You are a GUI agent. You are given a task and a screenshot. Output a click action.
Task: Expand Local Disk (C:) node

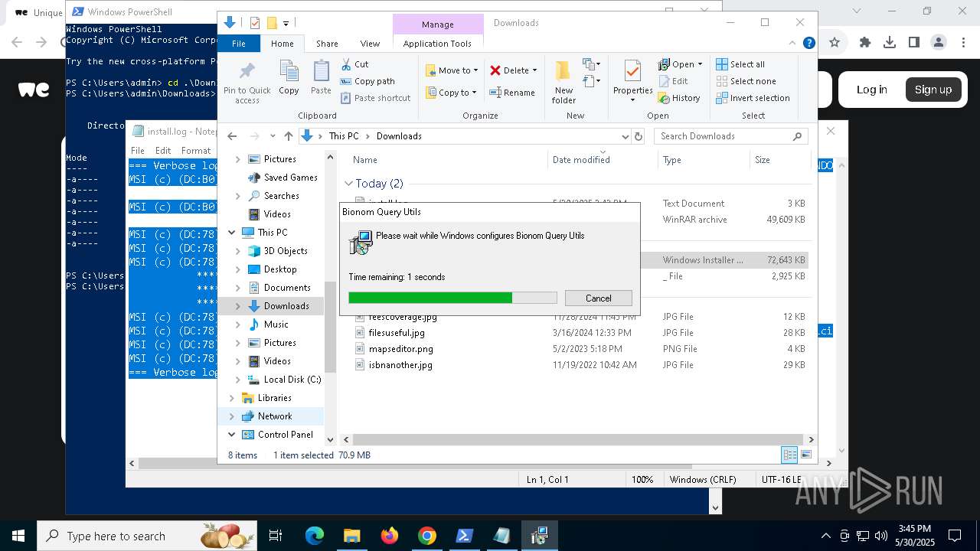(237, 380)
